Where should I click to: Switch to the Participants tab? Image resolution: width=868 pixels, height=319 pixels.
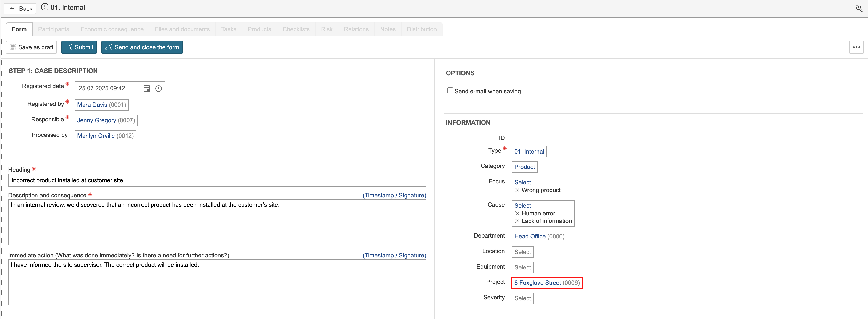coord(53,29)
